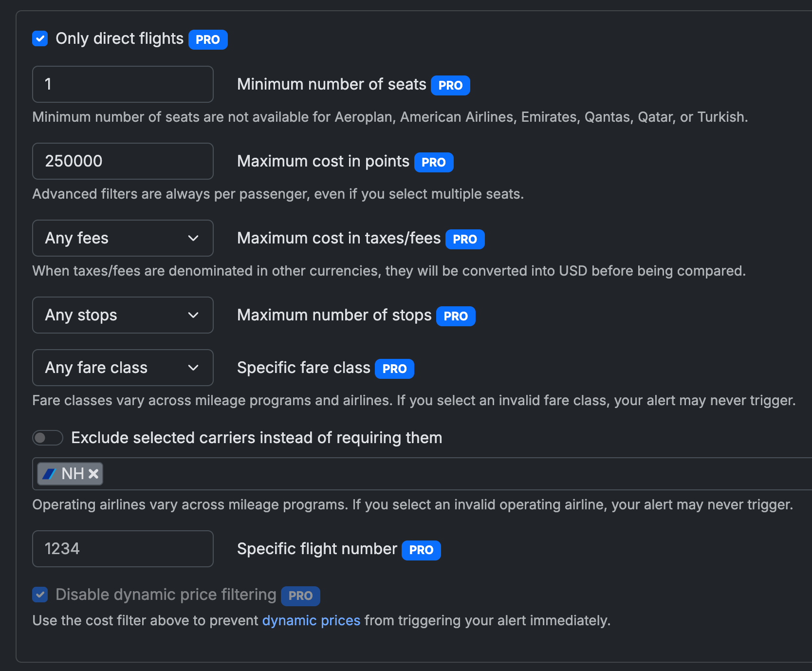Click PRO badge next to Maximum cost in points
The width and height of the screenshot is (812, 671).
click(433, 162)
